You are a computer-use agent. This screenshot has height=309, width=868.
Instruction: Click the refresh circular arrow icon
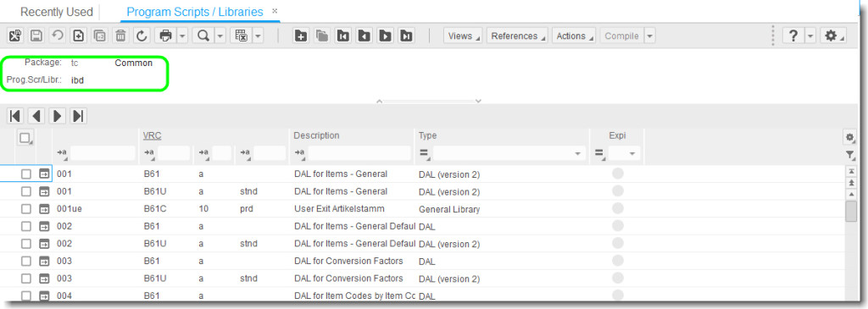tap(142, 36)
